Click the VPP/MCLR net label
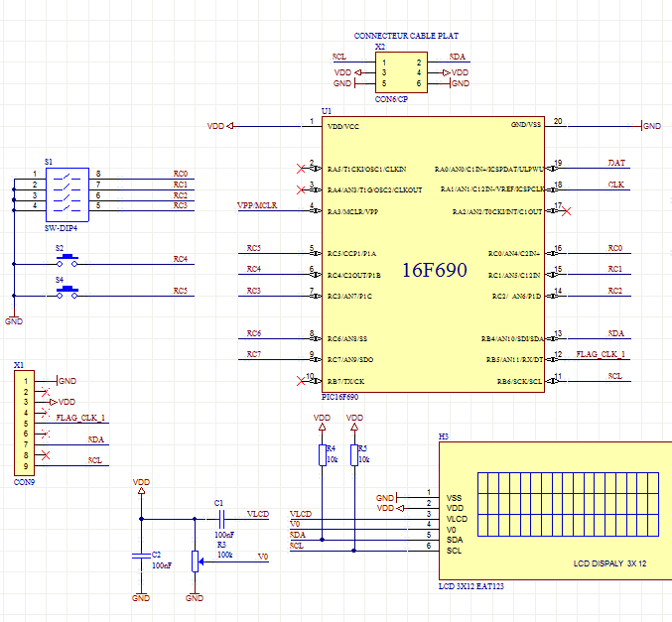Screen dimensions: 672x622 (257, 205)
